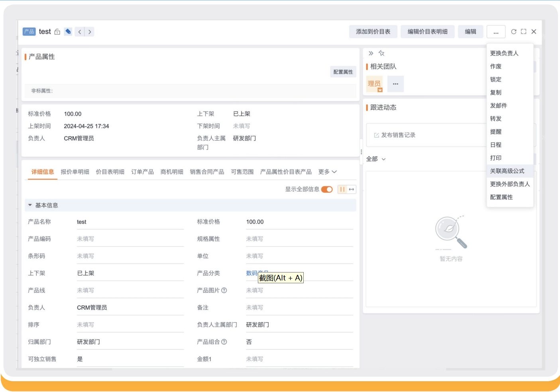
Task: Collapse the 基本信息 section
Action: (x=30, y=205)
